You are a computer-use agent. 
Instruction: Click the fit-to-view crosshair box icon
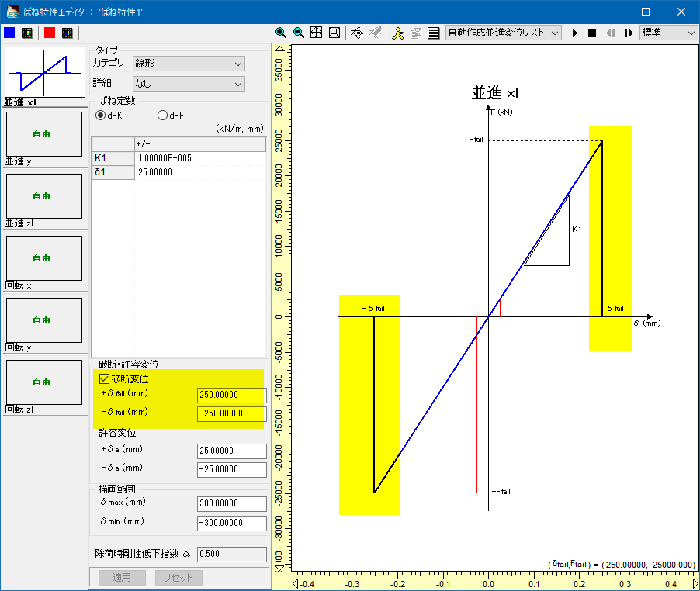317,33
